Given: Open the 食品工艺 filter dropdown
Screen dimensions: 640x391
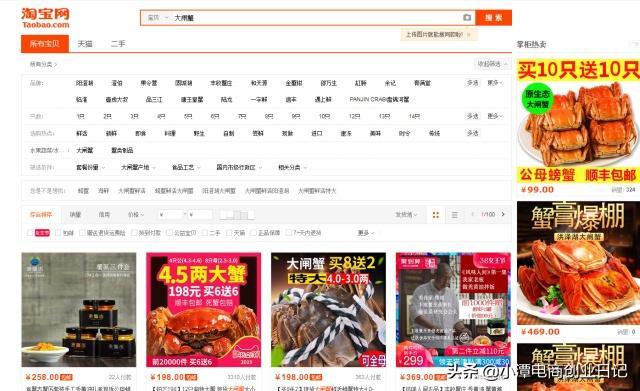Looking at the screenshot, I should point(186,167).
